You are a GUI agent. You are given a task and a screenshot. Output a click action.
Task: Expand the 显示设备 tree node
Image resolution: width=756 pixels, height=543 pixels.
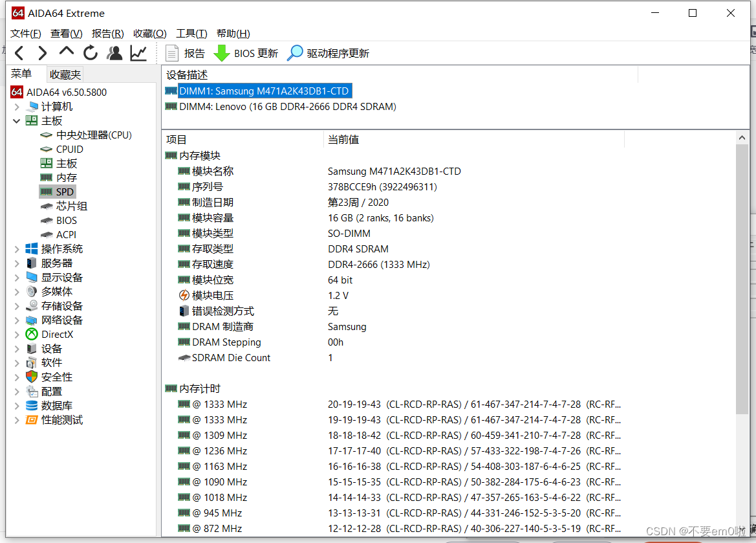pos(17,278)
